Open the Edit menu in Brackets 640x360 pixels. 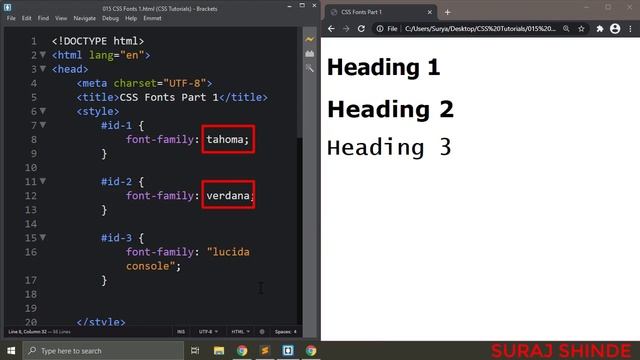[27, 18]
